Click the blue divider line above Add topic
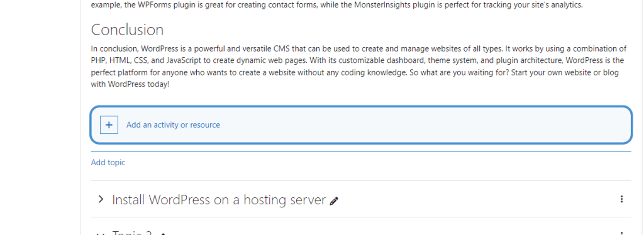 point(361,152)
